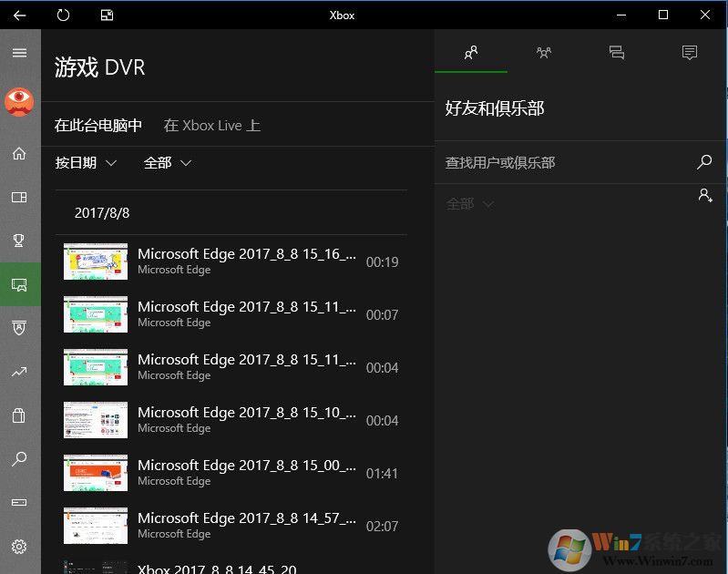Screen dimensions: 728x574
Task: Click the window snap icon in the title bar
Action: [107, 15]
